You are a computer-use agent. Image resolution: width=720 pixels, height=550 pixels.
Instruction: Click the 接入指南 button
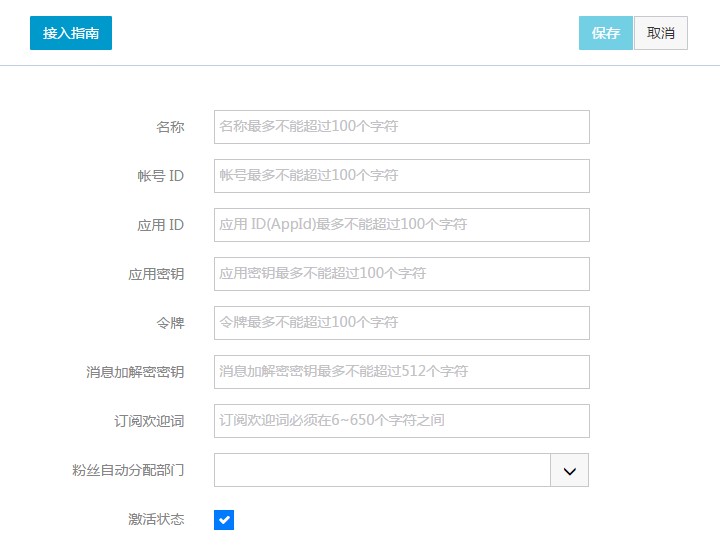click(71, 33)
